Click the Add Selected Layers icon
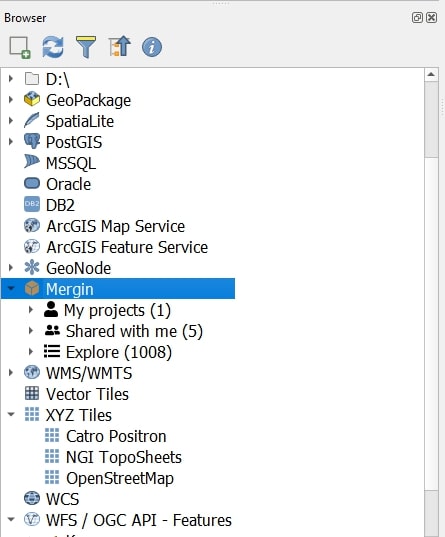445x537 pixels. click(20, 47)
